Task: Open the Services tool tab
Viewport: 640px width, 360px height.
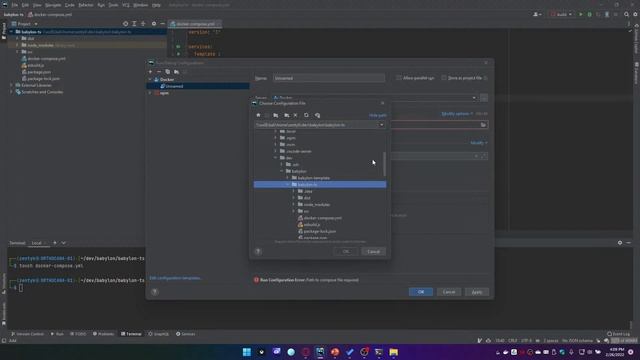Action: 186,334
